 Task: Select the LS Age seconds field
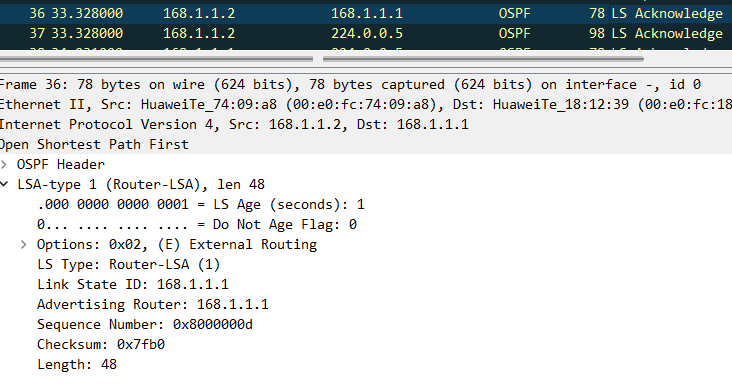coord(201,205)
